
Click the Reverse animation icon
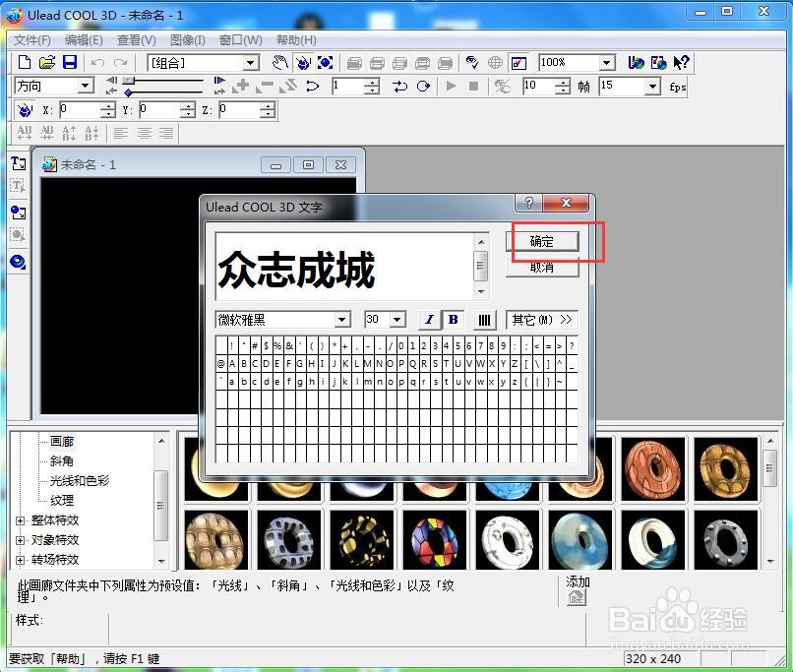click(288, 87)
